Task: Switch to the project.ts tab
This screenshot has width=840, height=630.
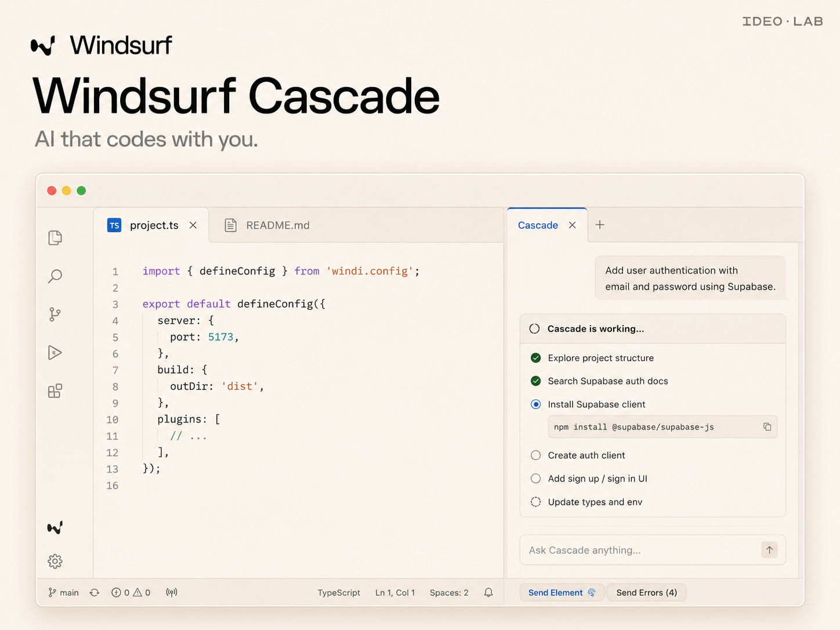Action: [x=151, y=225]
